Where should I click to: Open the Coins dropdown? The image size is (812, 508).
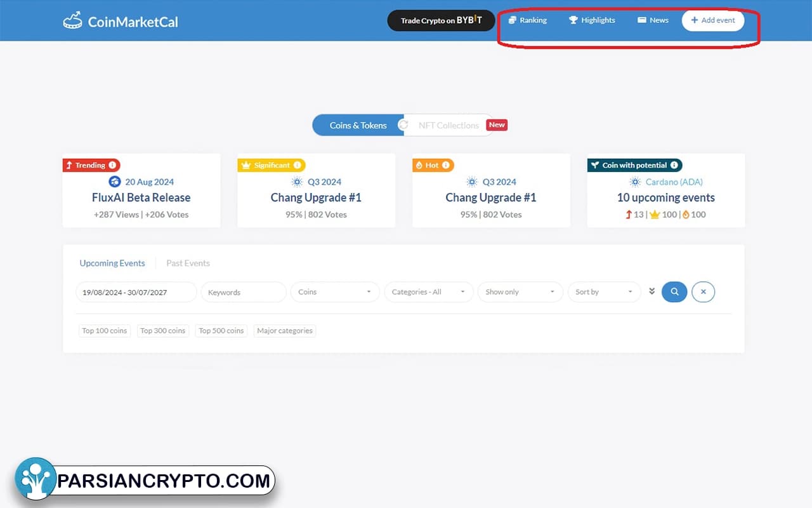pos(334,291)
